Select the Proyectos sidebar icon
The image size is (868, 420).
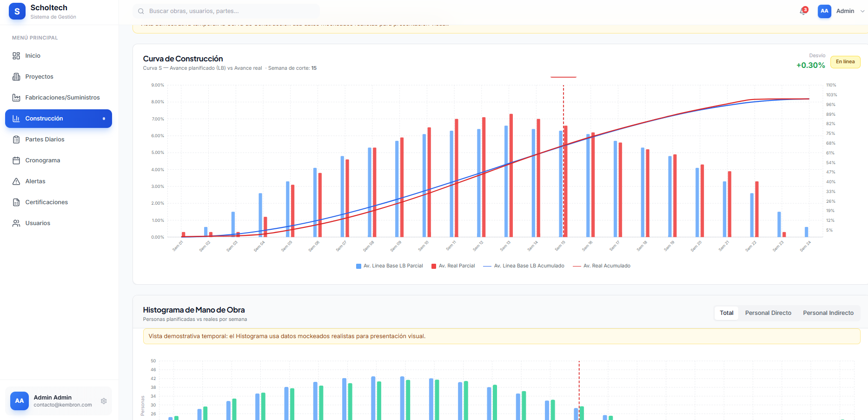pyautogui.click(x=17, y=76)
